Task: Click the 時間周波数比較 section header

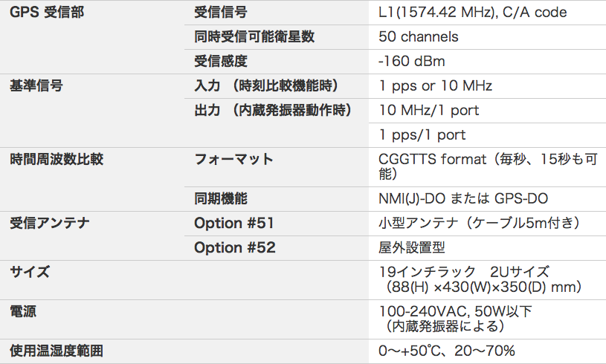Action: [57, 159]
